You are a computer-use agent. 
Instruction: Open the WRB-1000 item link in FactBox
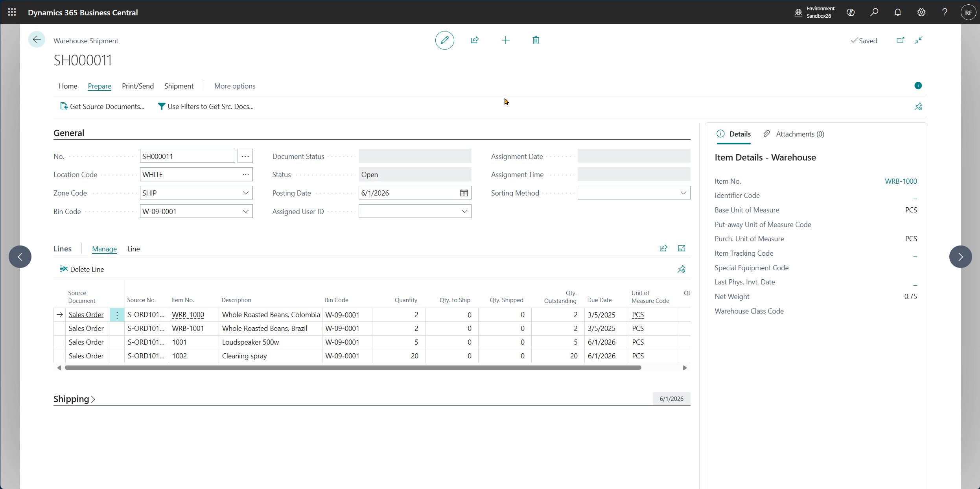[901, 181]
